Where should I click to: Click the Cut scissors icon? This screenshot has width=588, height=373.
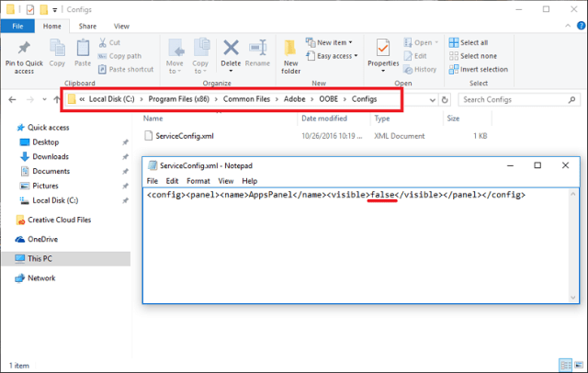[x=102, y=42]
